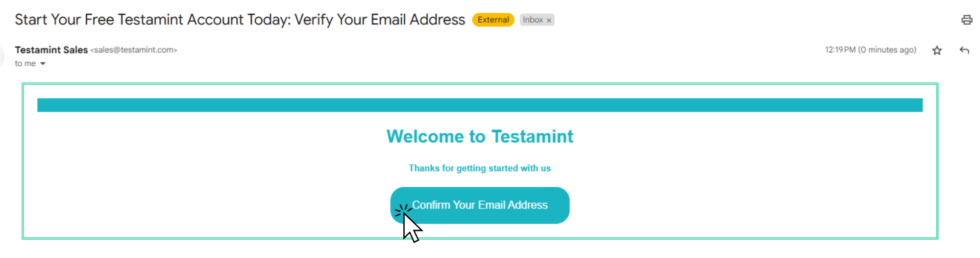The image size is (980, 258).
Task: Click the sales@testamint.com sender address
Action: click(133, 50)
